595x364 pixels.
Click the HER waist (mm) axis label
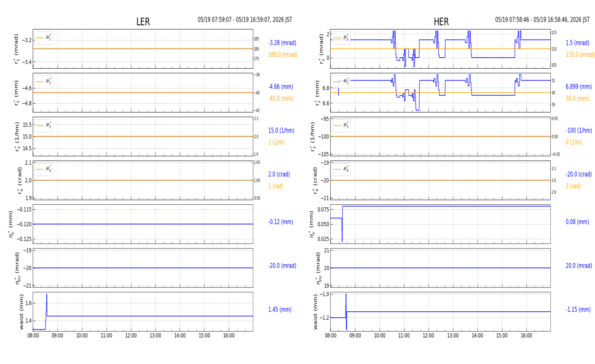(316, 312)
